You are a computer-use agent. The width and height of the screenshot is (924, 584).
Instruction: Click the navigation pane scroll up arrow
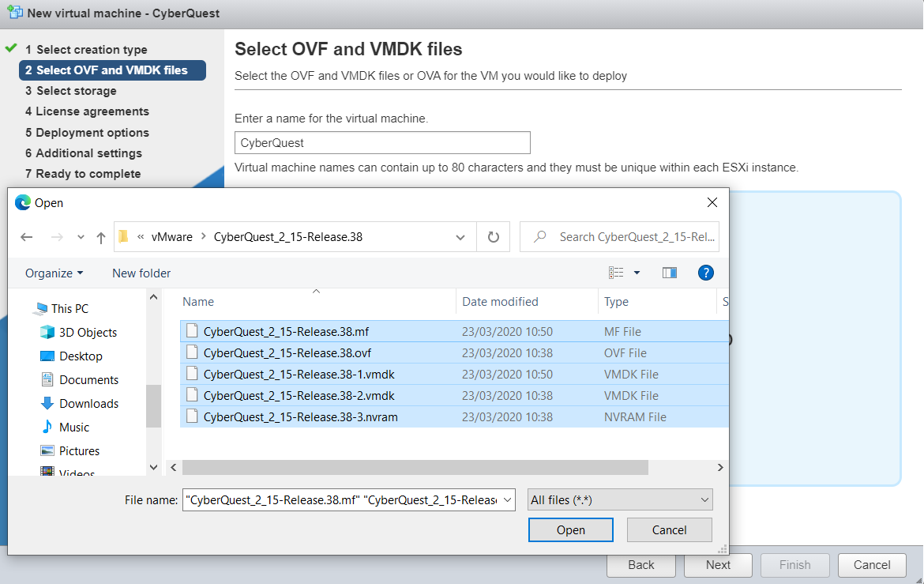pyautogui.click(x=154, y=297)
